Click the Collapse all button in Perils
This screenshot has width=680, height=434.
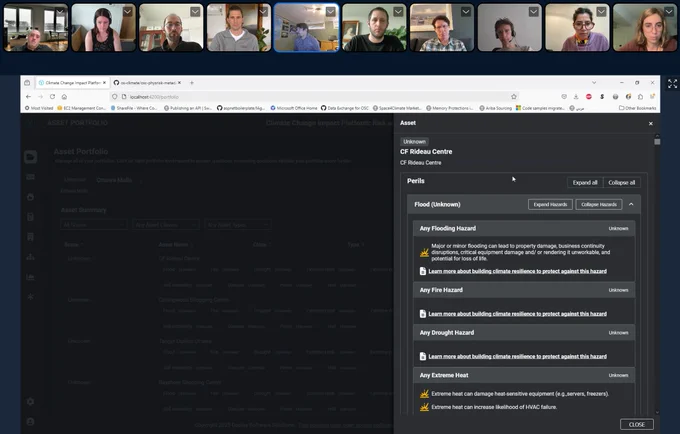tap(621, 183)
